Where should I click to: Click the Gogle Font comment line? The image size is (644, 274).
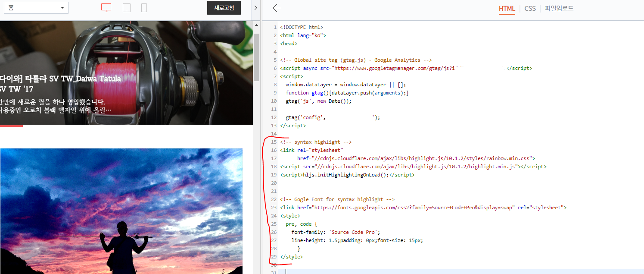pos(337,199)
